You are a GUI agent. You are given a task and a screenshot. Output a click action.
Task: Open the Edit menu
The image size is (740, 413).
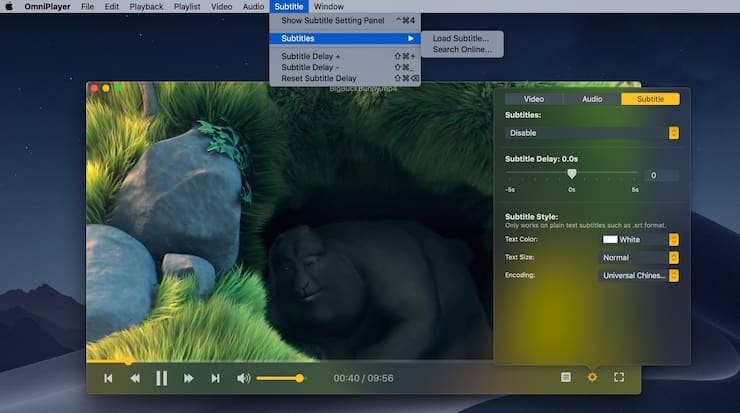[111, 7]
